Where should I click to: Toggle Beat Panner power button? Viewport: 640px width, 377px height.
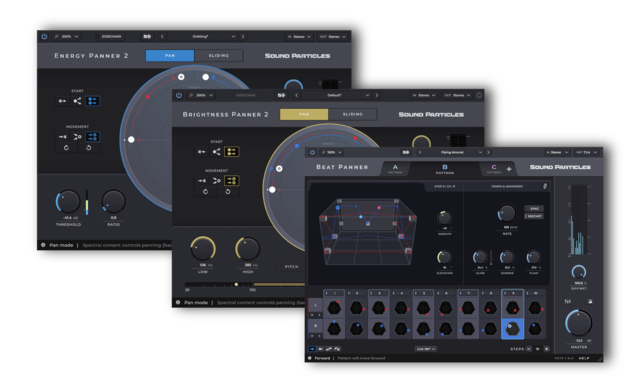click(x=312, y=152)
